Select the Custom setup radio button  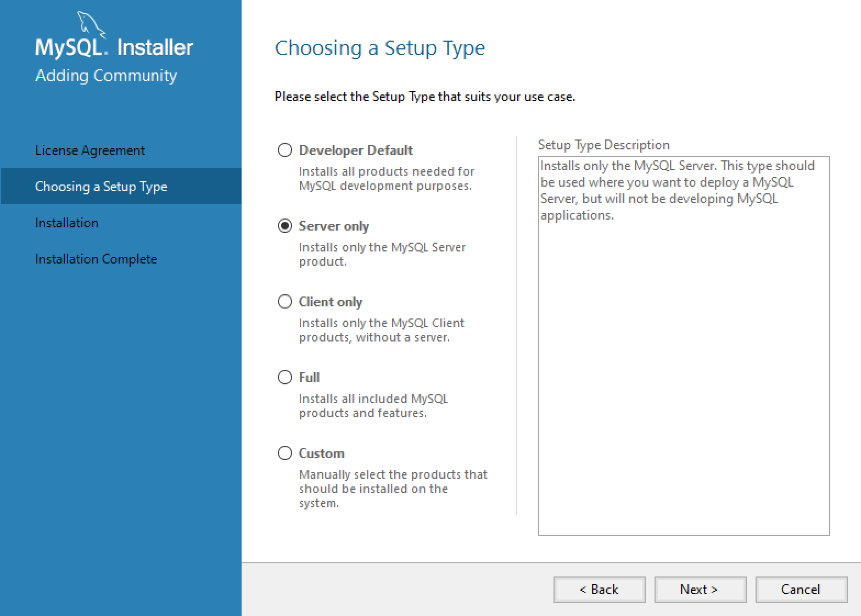284,453
